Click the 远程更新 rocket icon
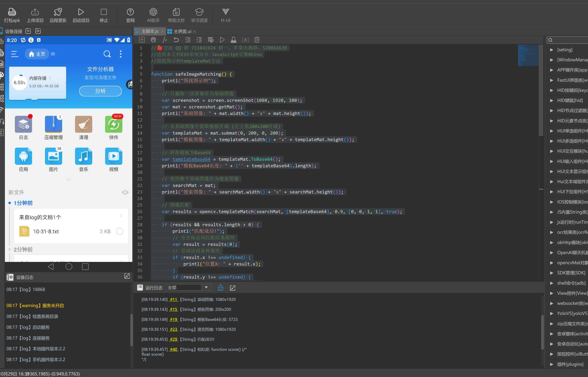Image resolution: width=588 pixels, height=377 pixels. coord(58,12)
